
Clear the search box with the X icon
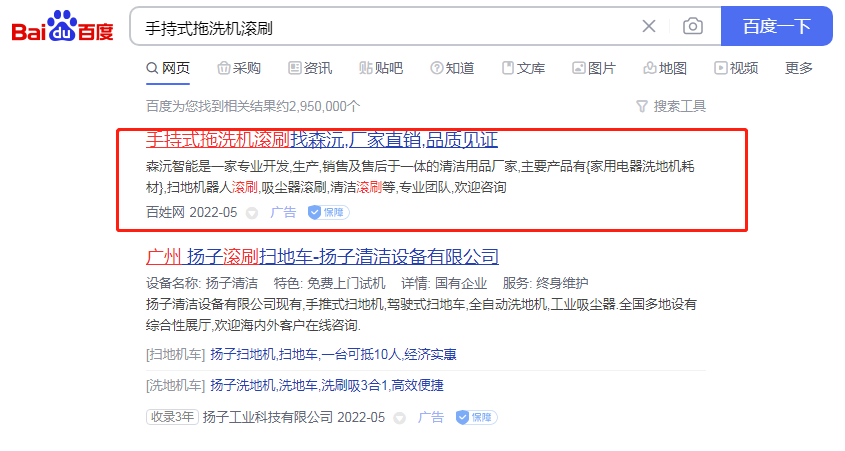point(649,26)
